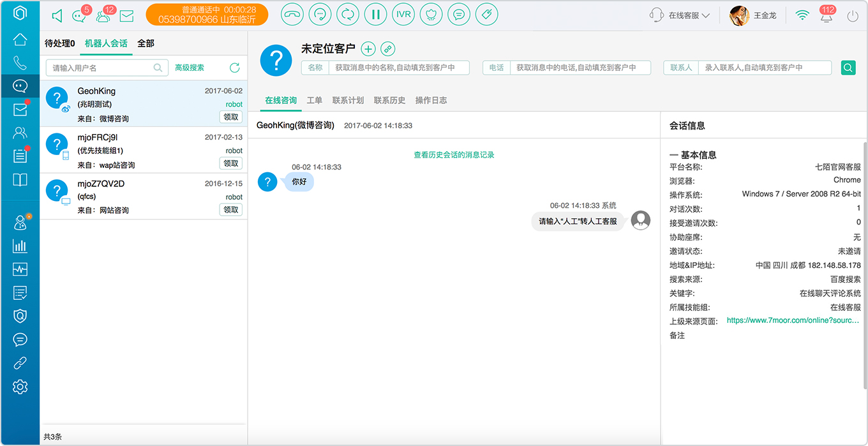868x446 pixels.
Task: Switch to 全部 tab
Action: [146, 43]
